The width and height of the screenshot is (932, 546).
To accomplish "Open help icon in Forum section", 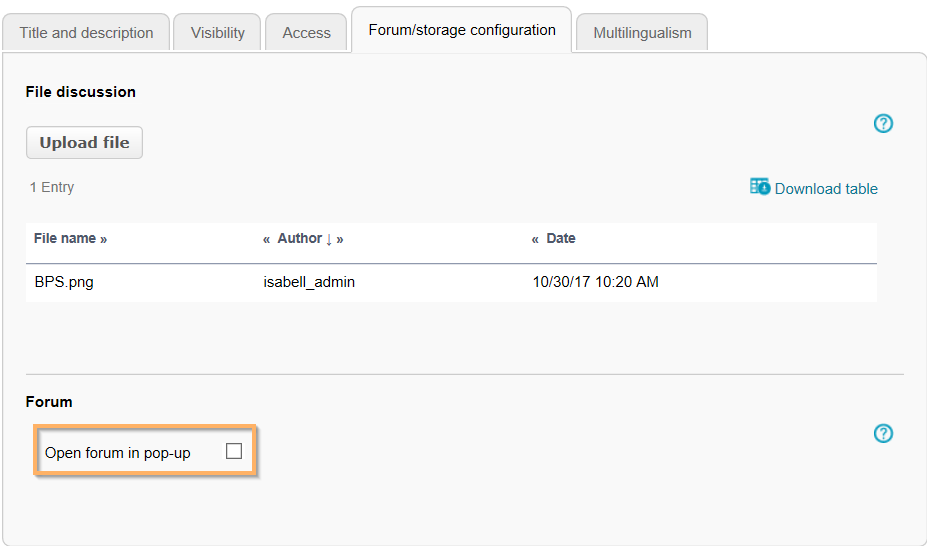I will tap(883, 434).
